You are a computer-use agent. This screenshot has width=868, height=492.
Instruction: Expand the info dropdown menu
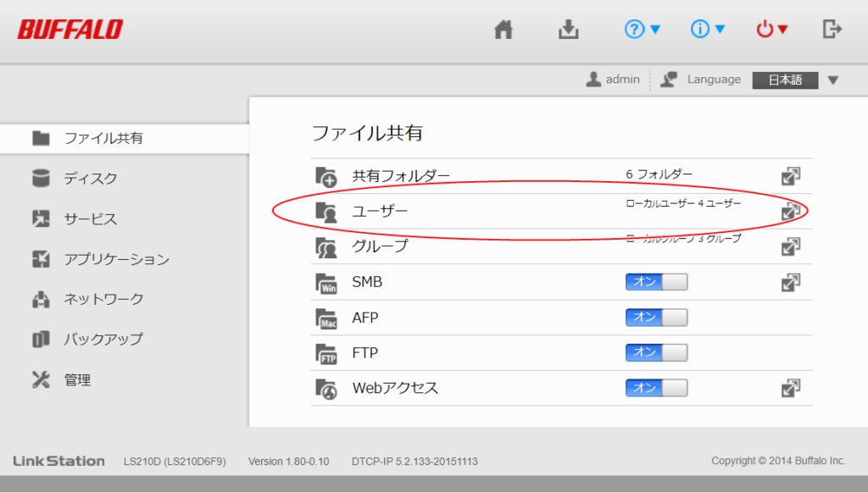(x=708, y=30)
